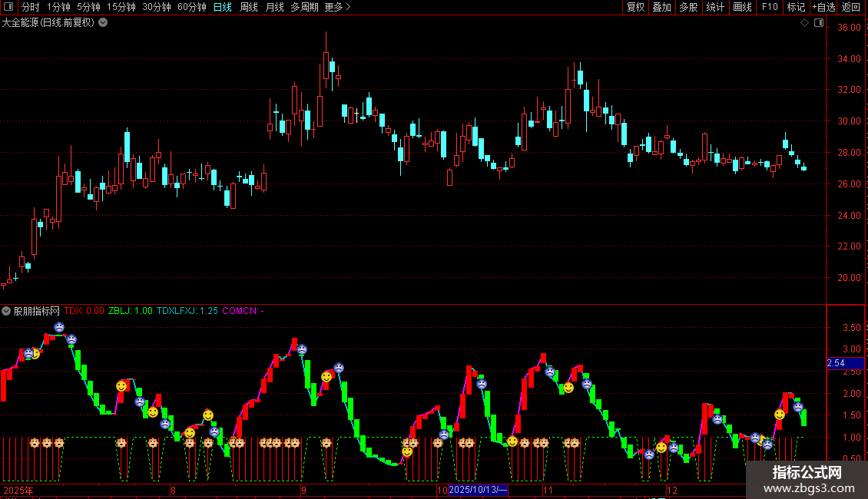Click ZBLJ: 1.00 indicator value
The width and height of the screenshot is (868, 499).
pyautogui.click(x=130, y=311)
